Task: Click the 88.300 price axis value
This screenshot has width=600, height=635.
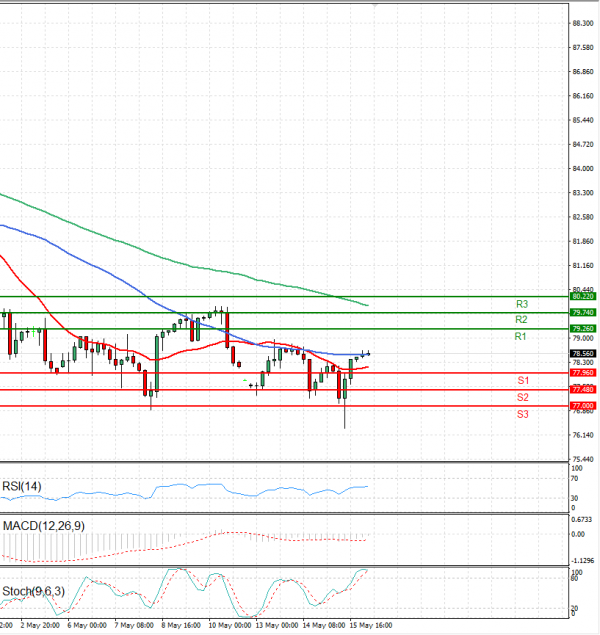Action: [x=583, y=23]
